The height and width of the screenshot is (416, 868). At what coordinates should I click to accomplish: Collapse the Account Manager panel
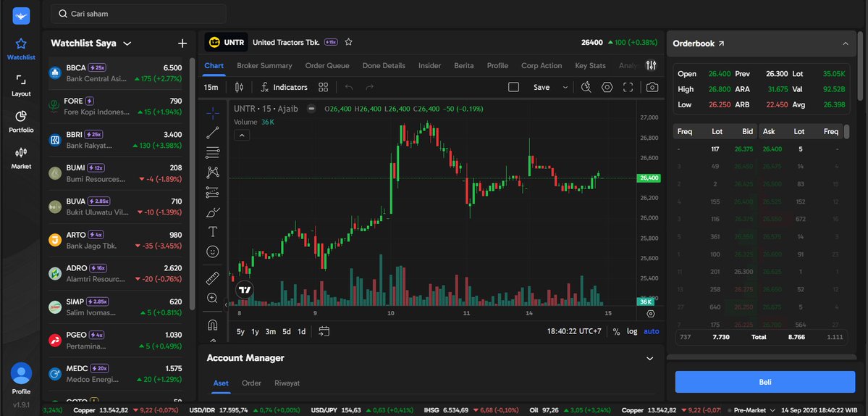(650, 359)
